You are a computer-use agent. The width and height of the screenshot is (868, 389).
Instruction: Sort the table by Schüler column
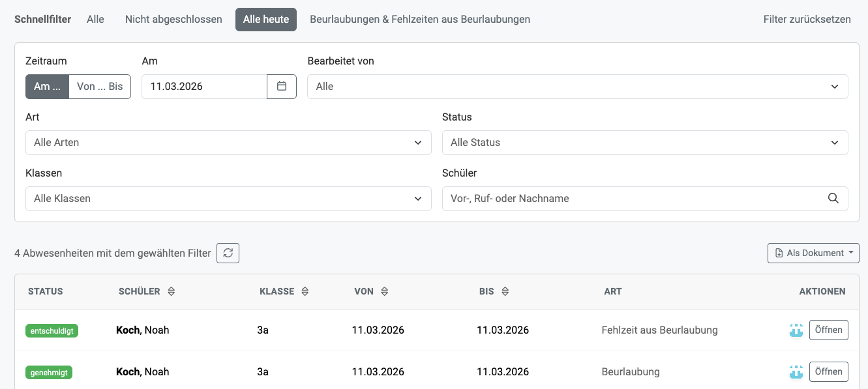click(x=172, y=292)
